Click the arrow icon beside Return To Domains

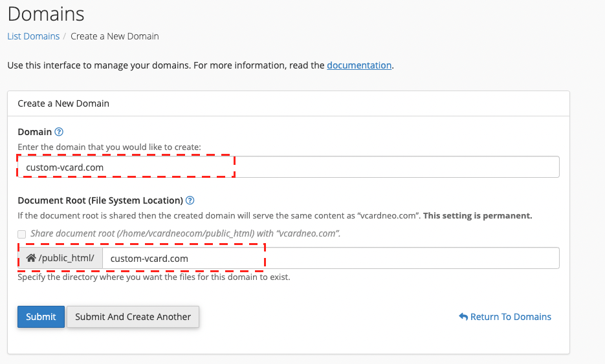(463, 317)
